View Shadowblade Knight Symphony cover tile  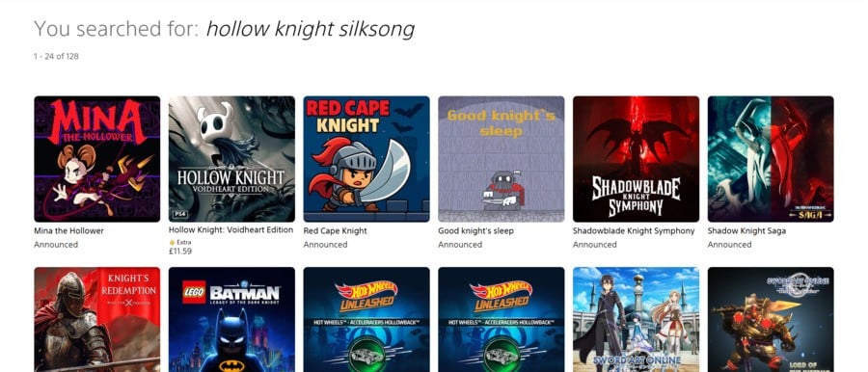pos(637,159)
